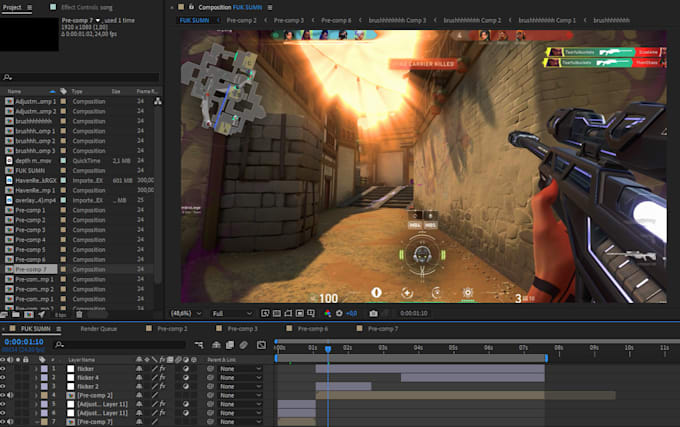
Task: Click the timeline search magnifier icon
Action: click(x=60, y=345)
